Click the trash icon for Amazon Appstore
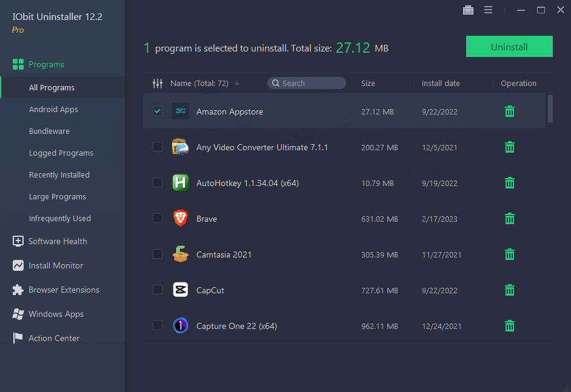The image size is (571, 392). 509,111
